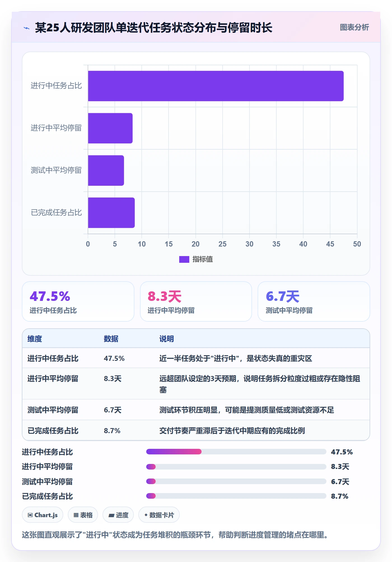This screenshot has width=392, height=562.
Task: Click the 测试中平均停留 progress bar
Action: 236,481
